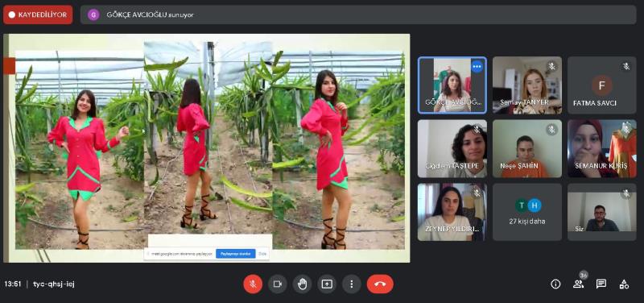Click the participant count badge 36

(584, 275)
